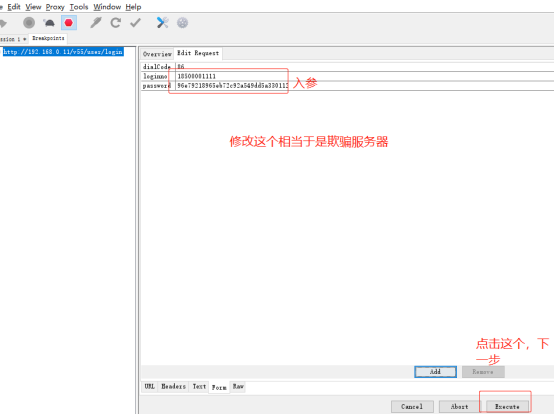Switch to the Text bottom tab
This screenshot has width=554, height=415.
click(199, 386)
